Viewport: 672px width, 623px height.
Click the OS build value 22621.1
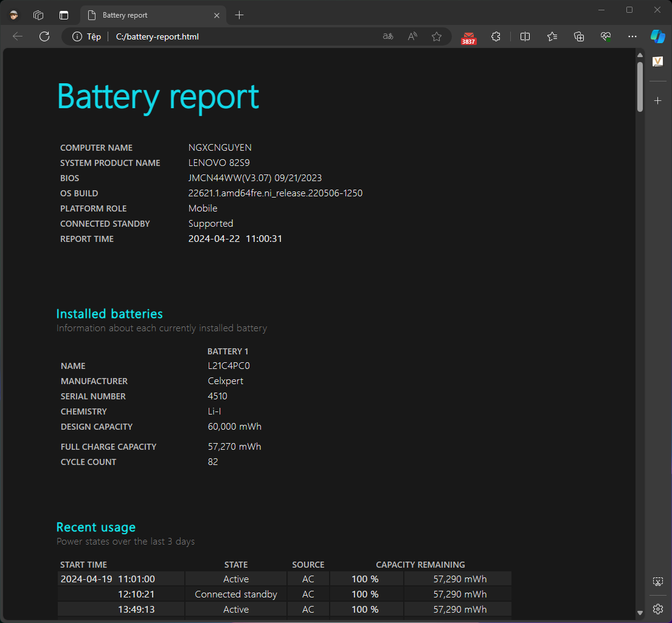[275, 193]
